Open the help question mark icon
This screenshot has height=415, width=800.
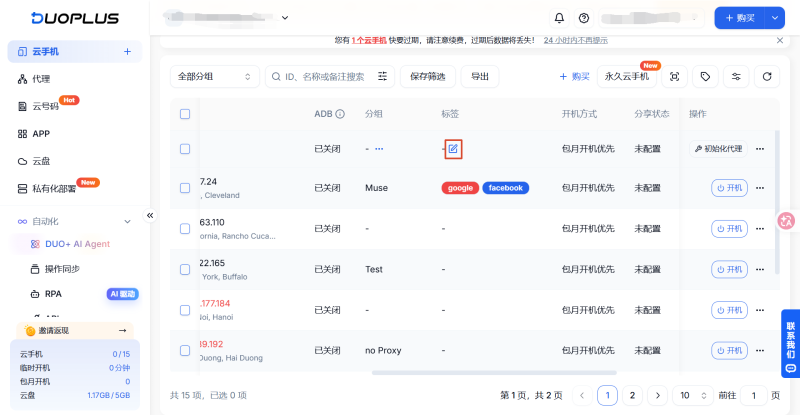(584, 18)
